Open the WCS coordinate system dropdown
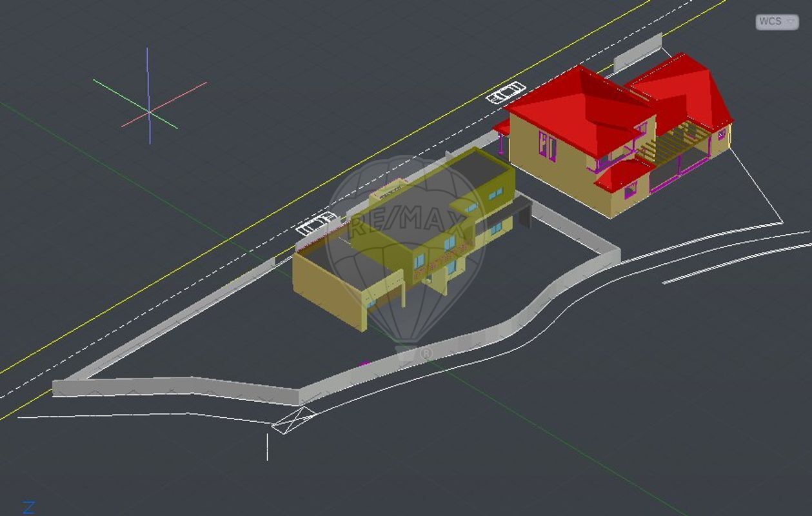 coord(777,21)
